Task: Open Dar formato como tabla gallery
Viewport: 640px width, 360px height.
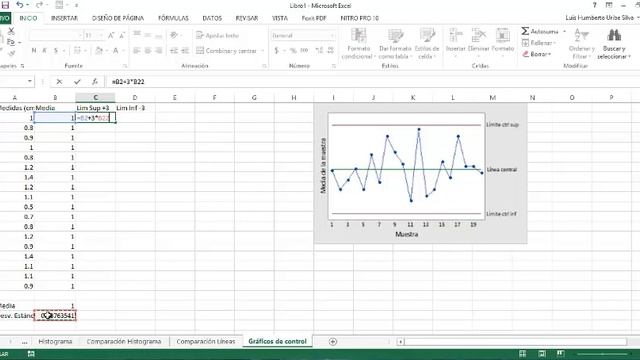Action: tap(395, 44)
